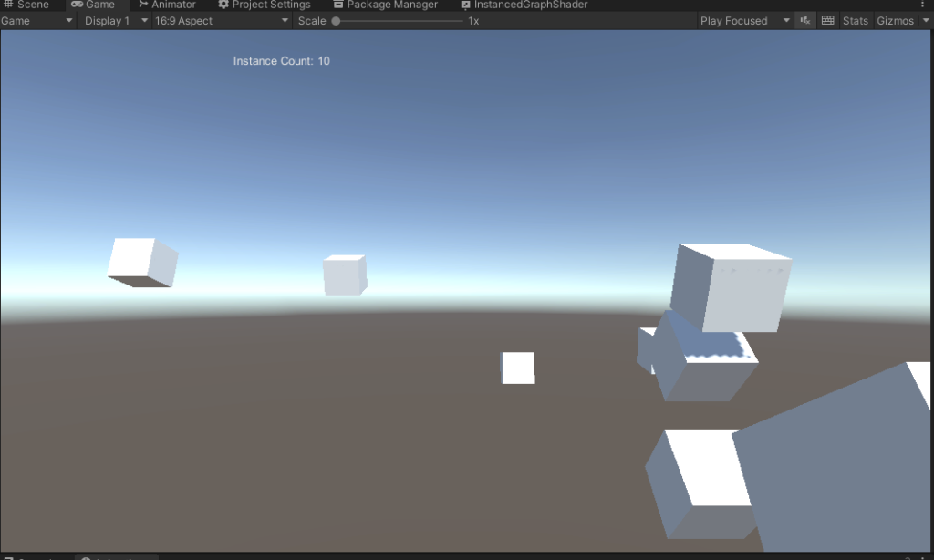Click the Instance Count: 10 label

[281, 61]
